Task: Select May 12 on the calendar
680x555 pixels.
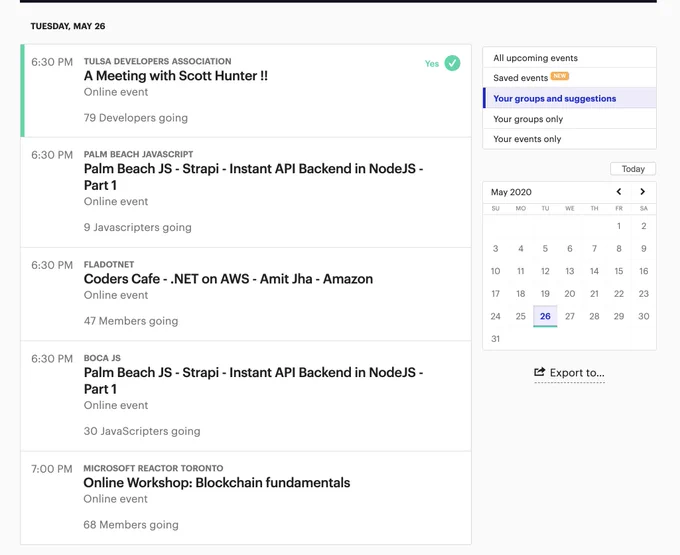Action: tap(545, 271)
